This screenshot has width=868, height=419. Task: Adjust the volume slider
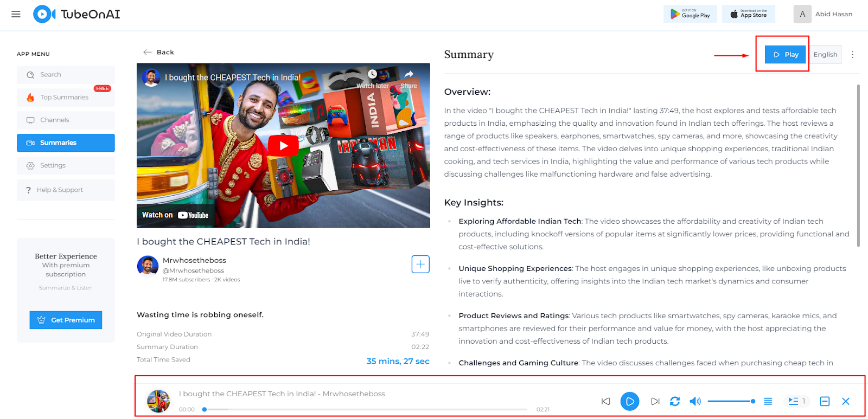click(731, 401)
